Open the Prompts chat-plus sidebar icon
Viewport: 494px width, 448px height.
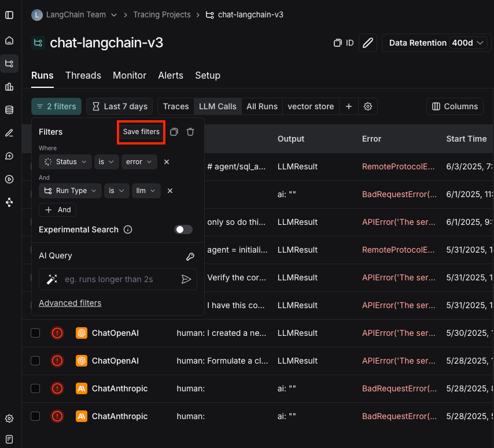[9, 156]
